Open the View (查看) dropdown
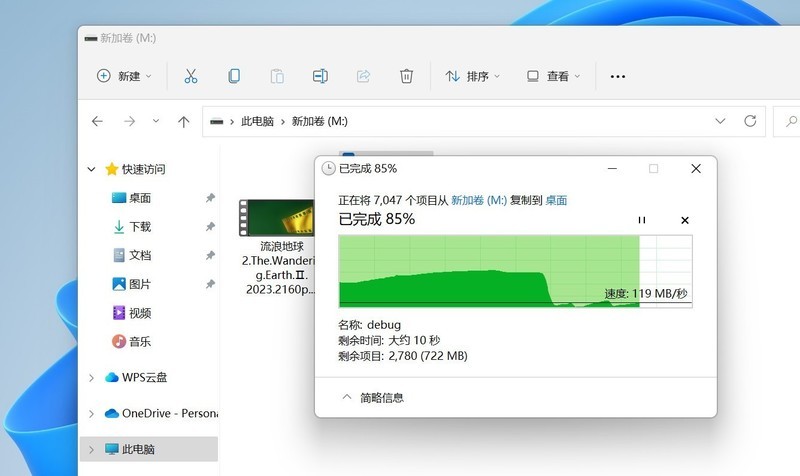The width and height of the screenshot is (800, 476). (554, 77)
